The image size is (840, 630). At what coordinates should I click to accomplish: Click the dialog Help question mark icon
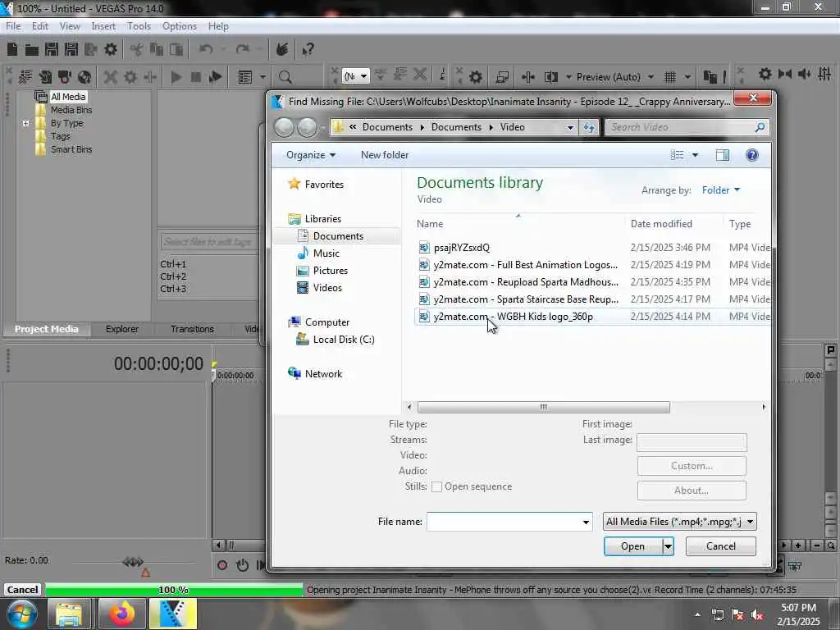[x=751, y=155]
